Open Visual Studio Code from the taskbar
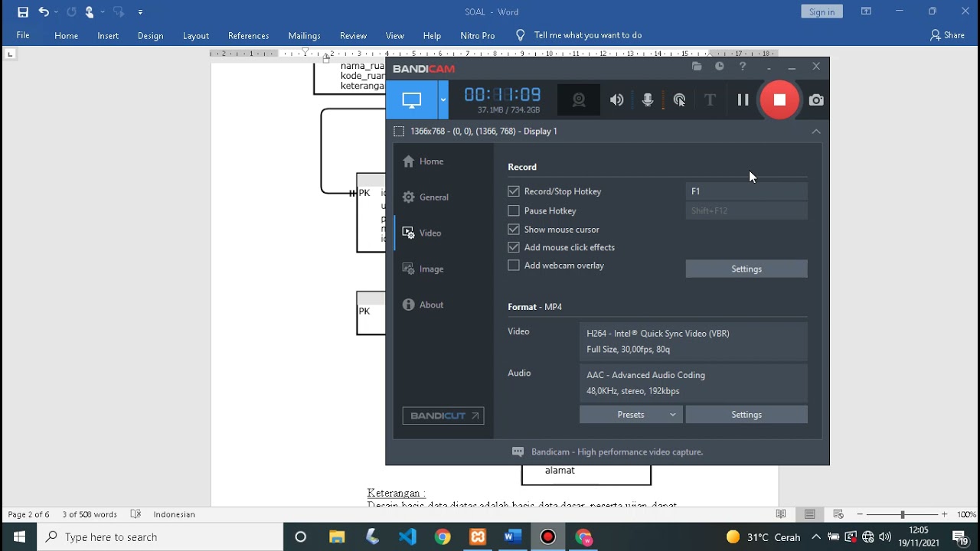Image resolution: width=980 pixels, height=551 pixels. [407, 536]
